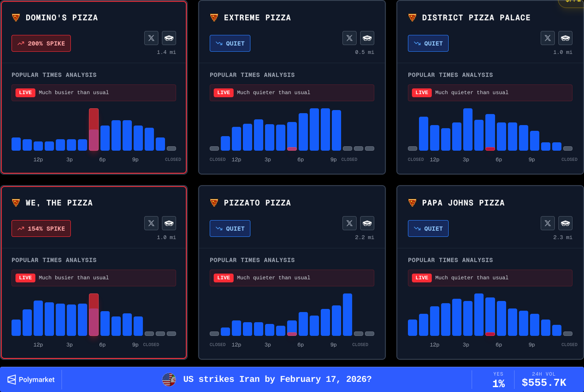Click '0.5 mi' distance on Extreme Pizza card
This screenshot has width=584, height=392.
[365, 52]
